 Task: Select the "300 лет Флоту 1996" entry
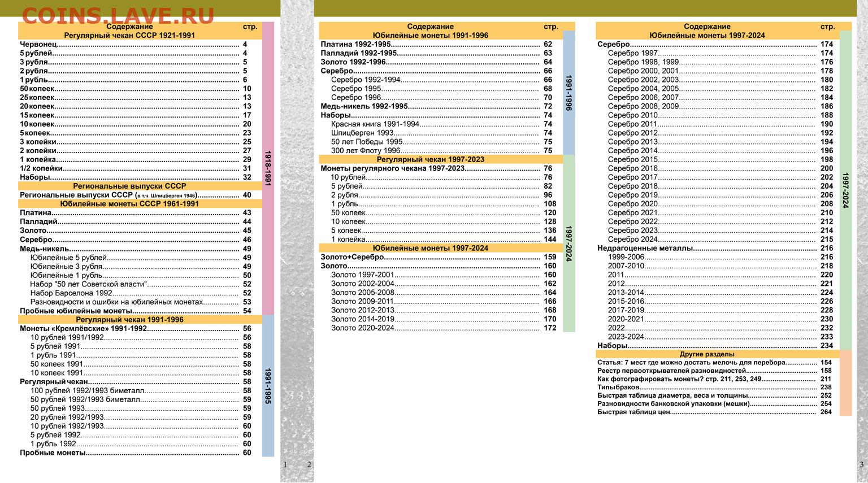pos(441,151)
